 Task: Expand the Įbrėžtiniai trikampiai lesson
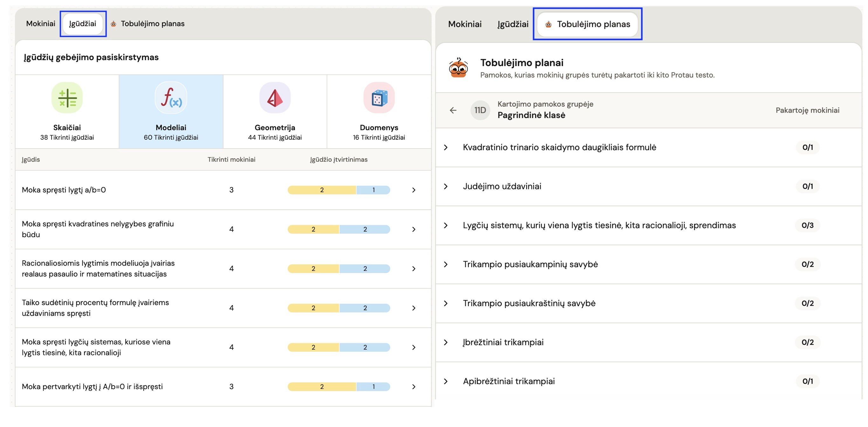445,342
